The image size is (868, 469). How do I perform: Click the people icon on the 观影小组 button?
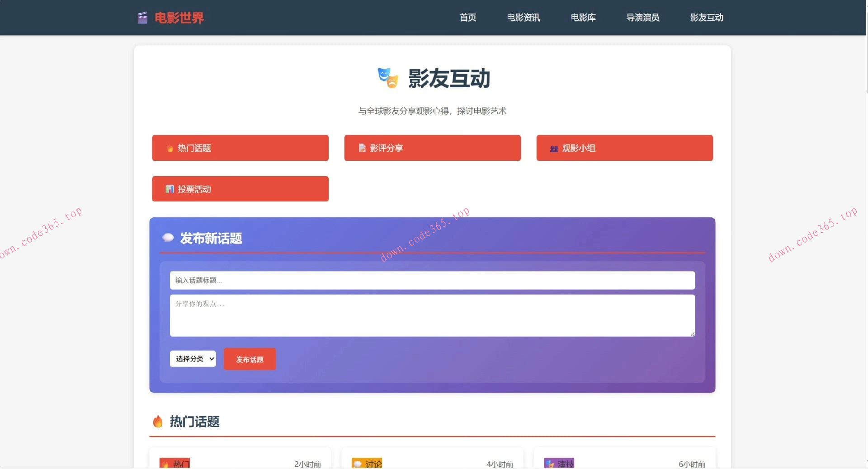(553, 148)
